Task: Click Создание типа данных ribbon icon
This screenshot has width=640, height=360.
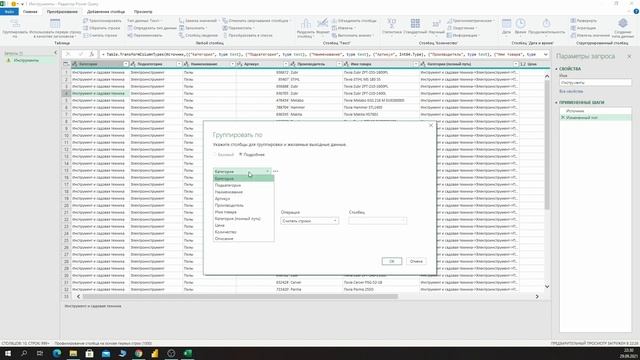Action: click(x=622, y=28)
